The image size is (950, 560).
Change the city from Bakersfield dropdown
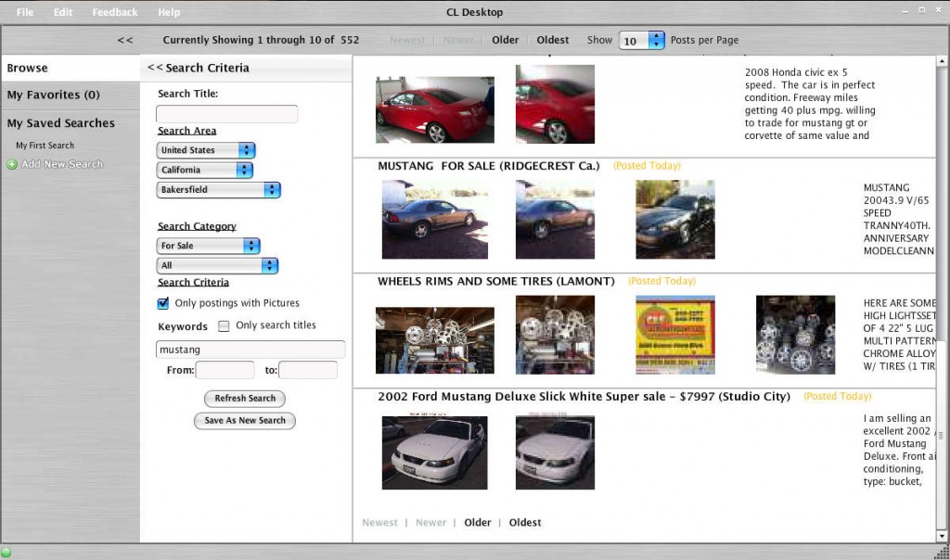point(271,189)
